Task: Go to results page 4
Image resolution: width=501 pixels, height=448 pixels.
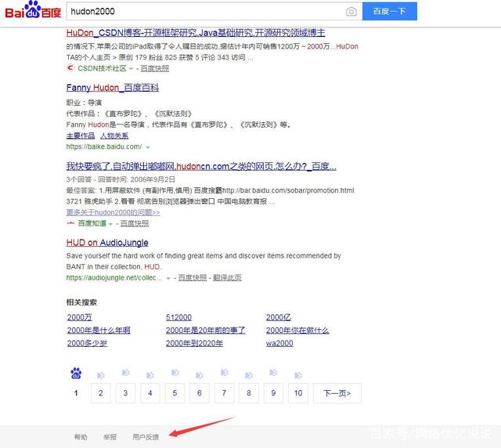Action: (x=150, y=393)
